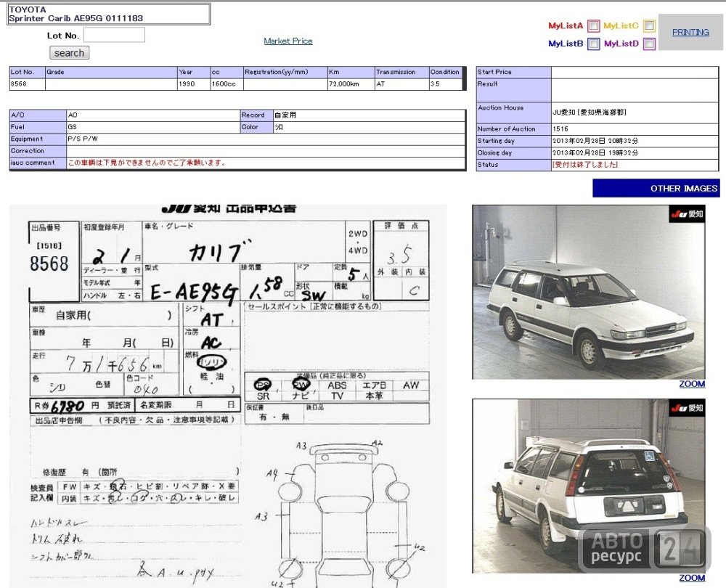Click the Grade column header
The image size is (726, 588).
(111, 72)
